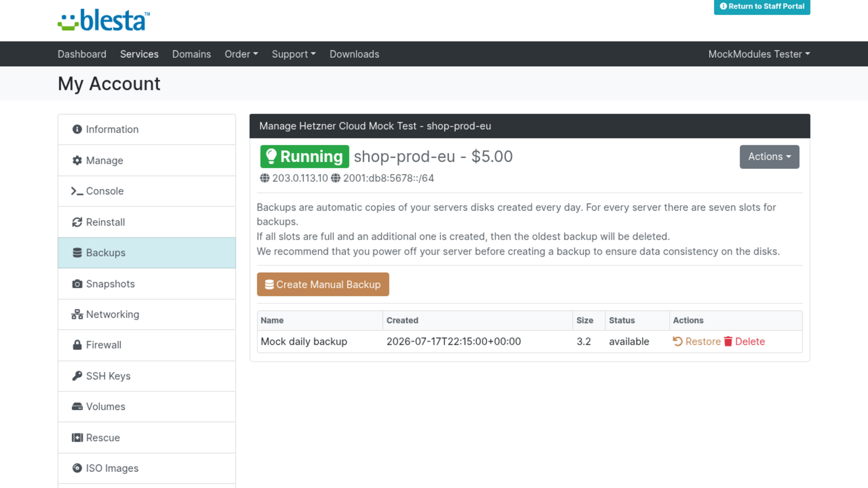Select the ISO Images sidebar tab
Image resolution: width=868 pixels, height=488 pixels.
(147, 469)
